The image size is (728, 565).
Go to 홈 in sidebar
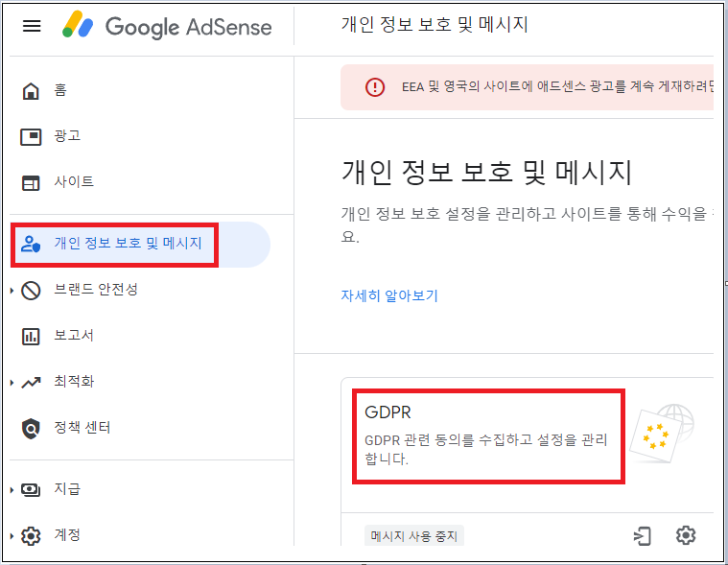coord(60,90)
